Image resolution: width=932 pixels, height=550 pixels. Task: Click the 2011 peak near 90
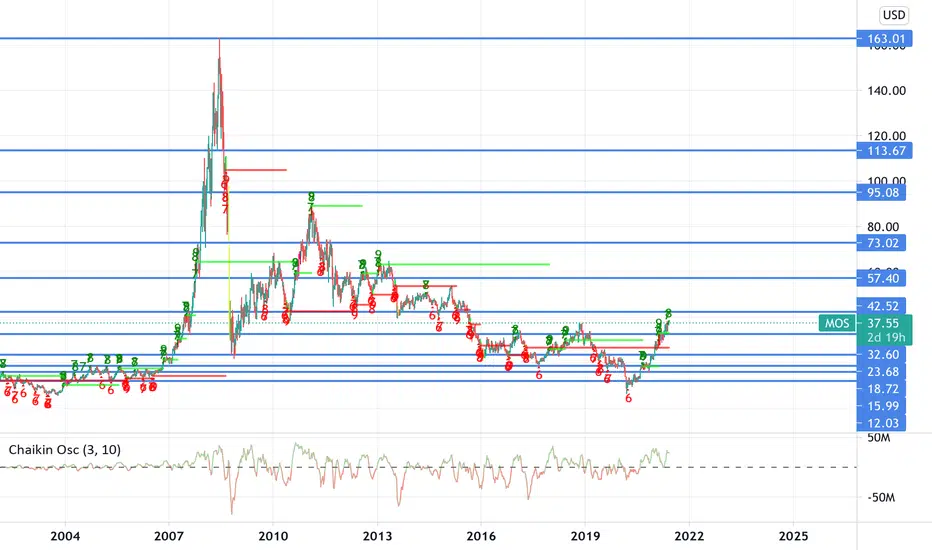[x=311, y=215]
